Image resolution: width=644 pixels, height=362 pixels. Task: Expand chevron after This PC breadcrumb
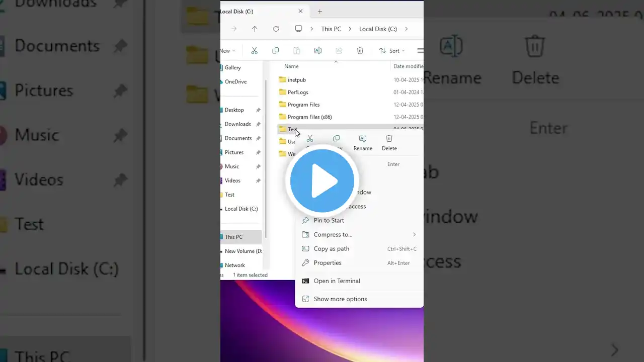pos(350,29)
